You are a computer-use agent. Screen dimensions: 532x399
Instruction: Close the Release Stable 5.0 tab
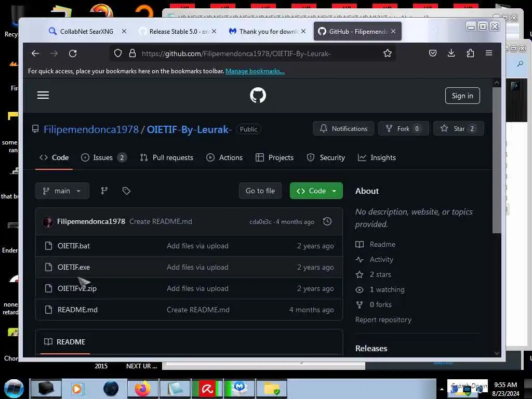(214, 31)
